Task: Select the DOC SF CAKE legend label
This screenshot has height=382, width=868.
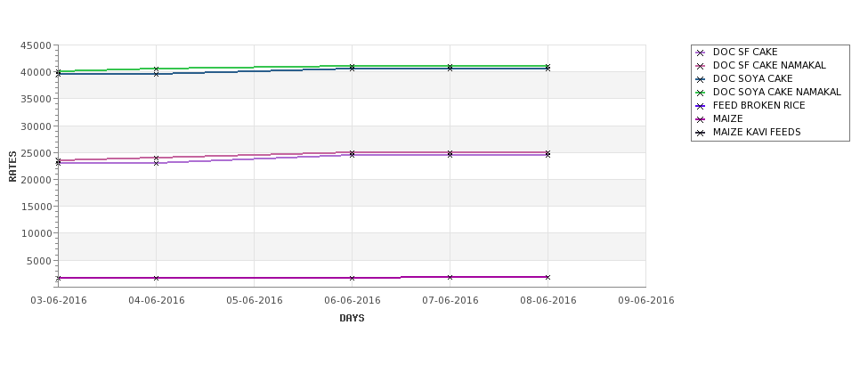Action: 745,53
